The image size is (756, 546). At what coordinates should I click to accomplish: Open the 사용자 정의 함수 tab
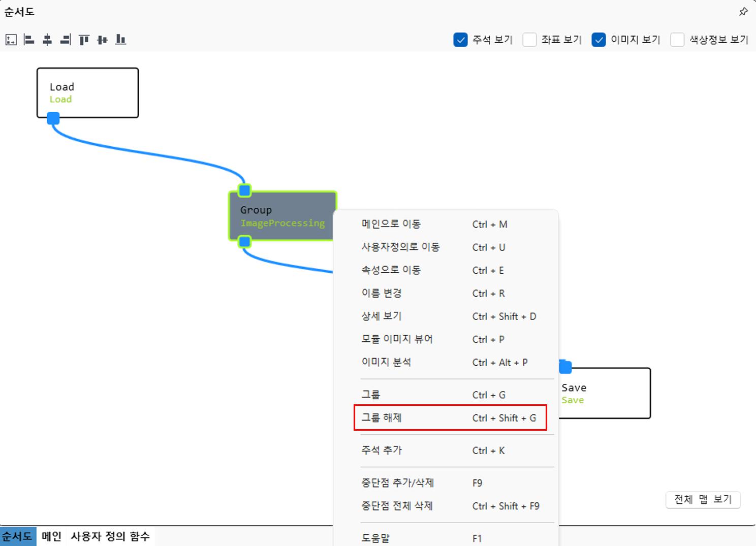(x=110, y=536)
